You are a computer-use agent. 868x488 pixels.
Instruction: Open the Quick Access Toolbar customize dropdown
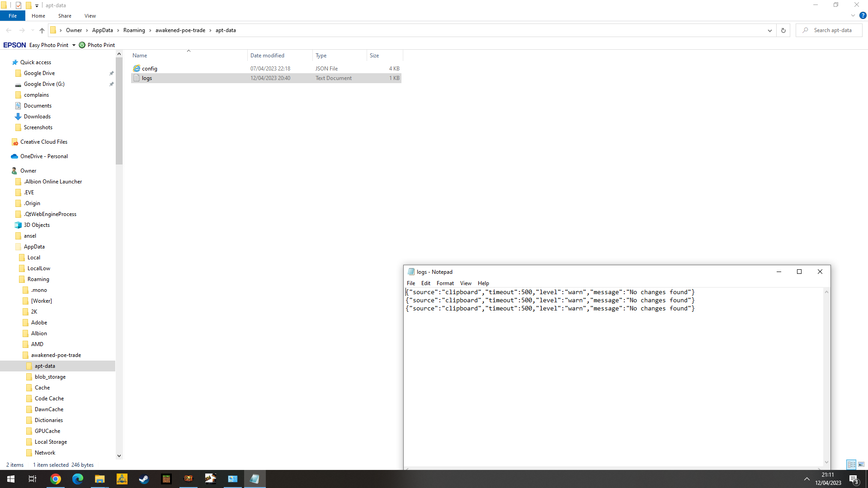coord(37,5)
